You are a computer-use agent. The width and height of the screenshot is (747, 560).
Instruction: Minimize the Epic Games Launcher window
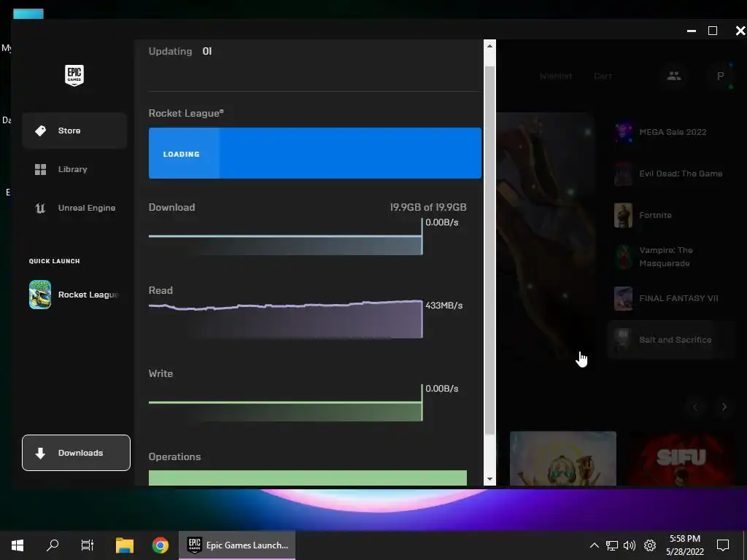click(692, 31)
